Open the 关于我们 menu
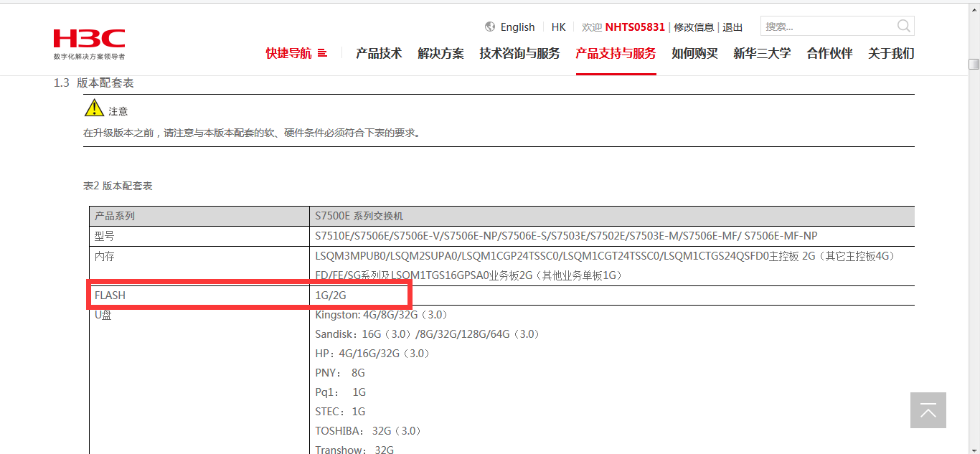 891,53
